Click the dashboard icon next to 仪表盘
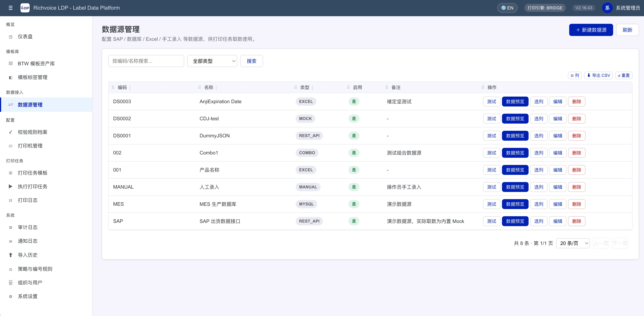This screenshot has width=644, height=316. [11, 37]
